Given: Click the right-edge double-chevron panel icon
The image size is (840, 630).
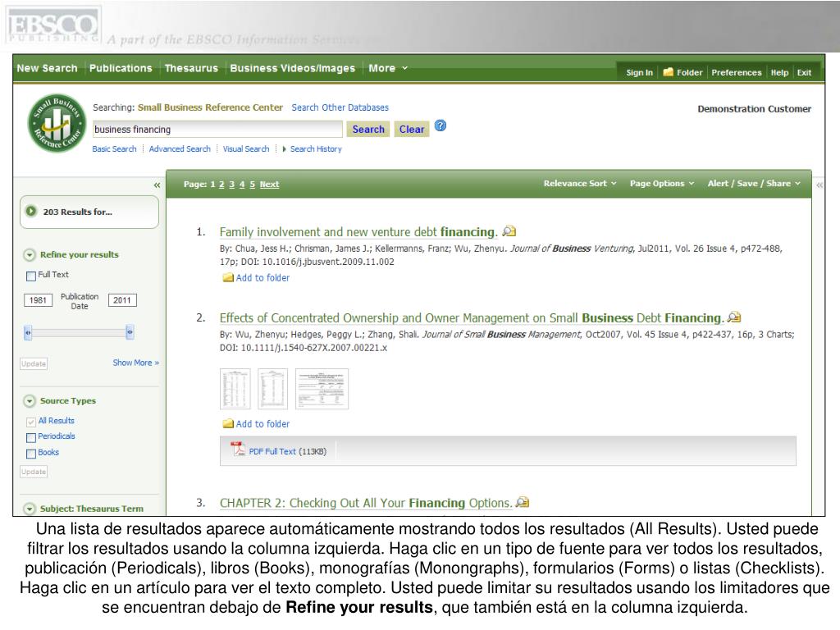Looking at the screenshot, I should [819, 185].
